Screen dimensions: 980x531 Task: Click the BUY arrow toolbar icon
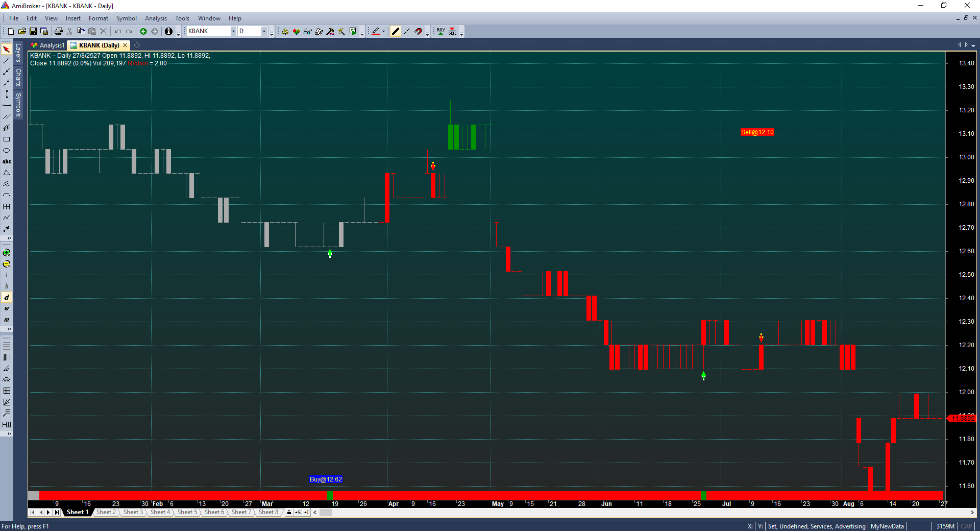click(441, 32)
